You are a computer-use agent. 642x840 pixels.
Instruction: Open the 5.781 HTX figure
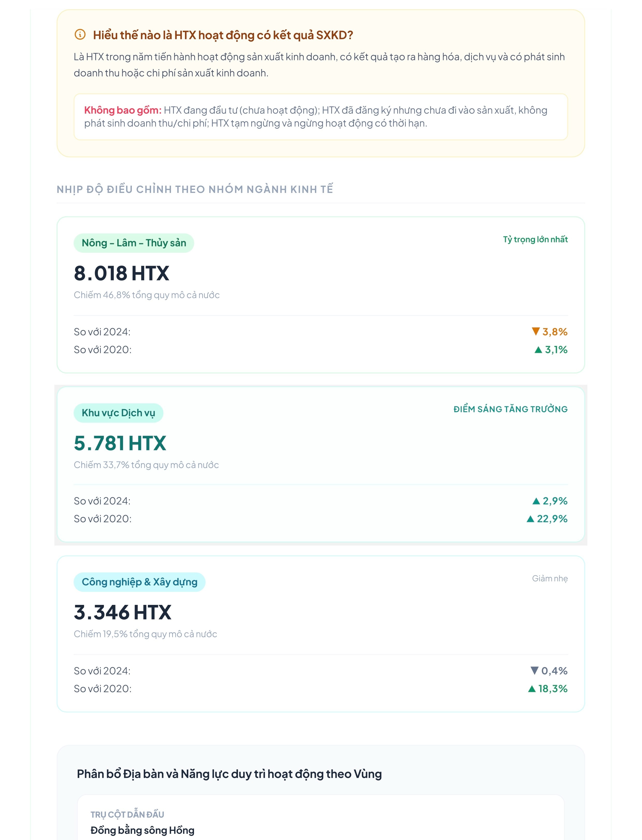[x=120, y=443]
